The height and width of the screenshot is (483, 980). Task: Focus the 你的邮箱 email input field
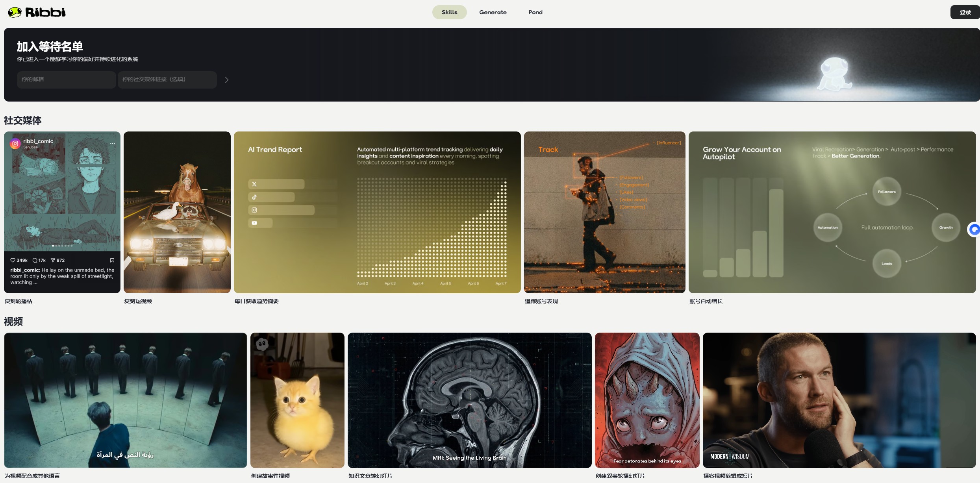66,80
